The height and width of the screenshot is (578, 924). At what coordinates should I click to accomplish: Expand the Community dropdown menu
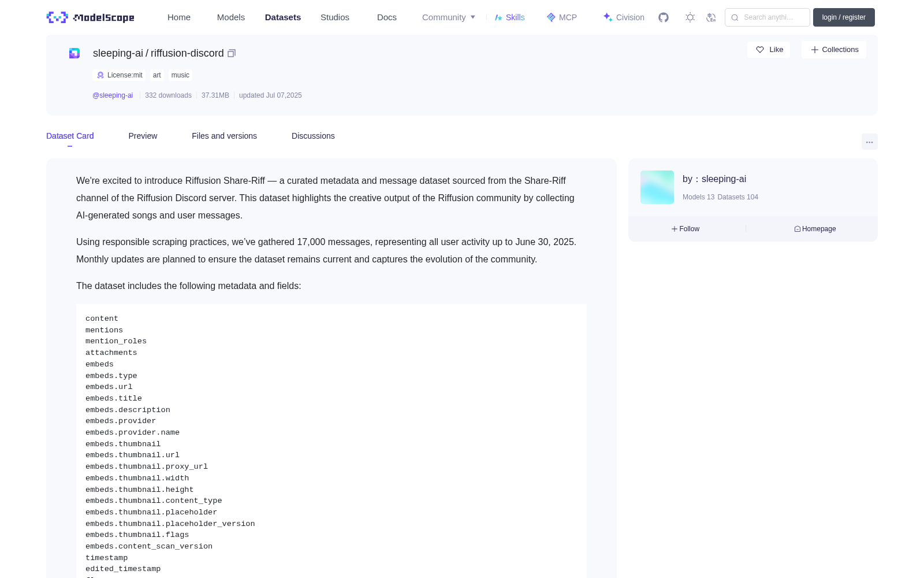click(449, 17)
